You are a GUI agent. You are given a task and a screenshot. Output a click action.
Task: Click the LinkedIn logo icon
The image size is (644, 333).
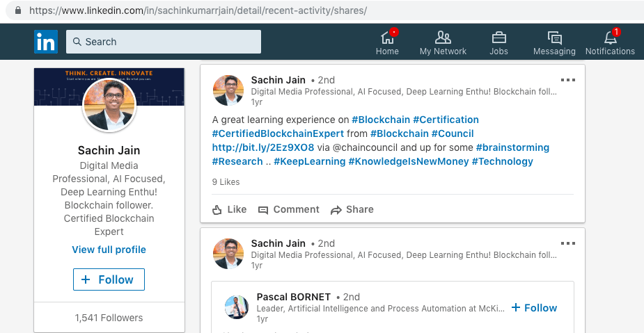coord(46,42)
